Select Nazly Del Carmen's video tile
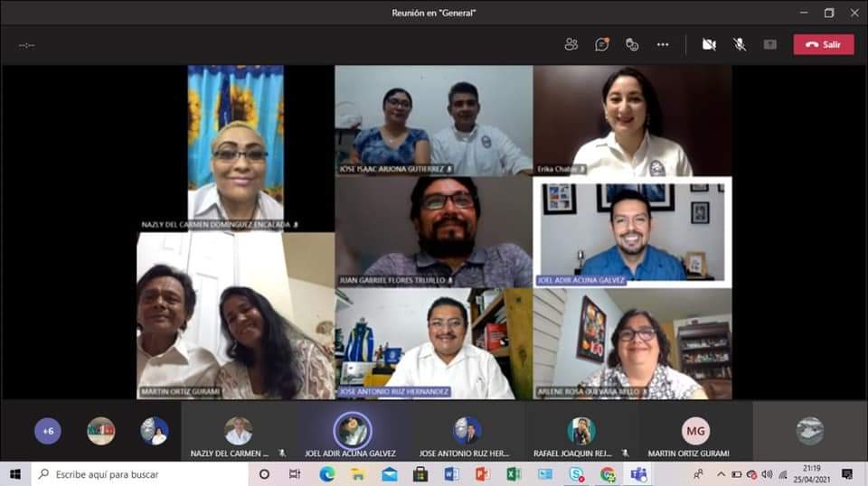 click(x=236, y=148)
